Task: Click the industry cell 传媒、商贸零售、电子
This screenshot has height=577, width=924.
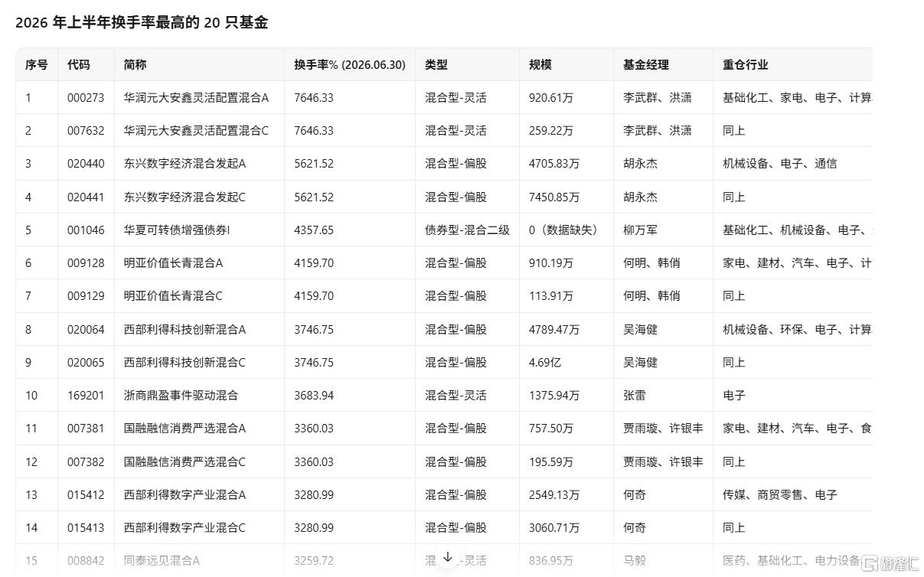Action: coord(780,495)
